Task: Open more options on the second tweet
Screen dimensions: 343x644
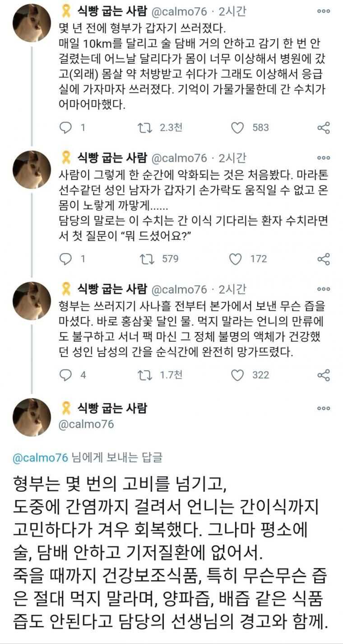Action: pyautogui.click(x=323, y=158)
